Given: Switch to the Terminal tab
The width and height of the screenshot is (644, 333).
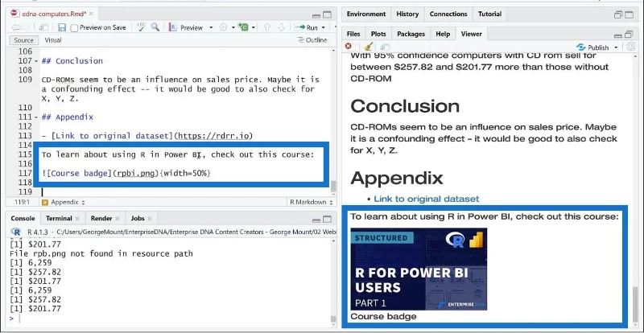Looking at the screenshot, I should pos(59,219).
